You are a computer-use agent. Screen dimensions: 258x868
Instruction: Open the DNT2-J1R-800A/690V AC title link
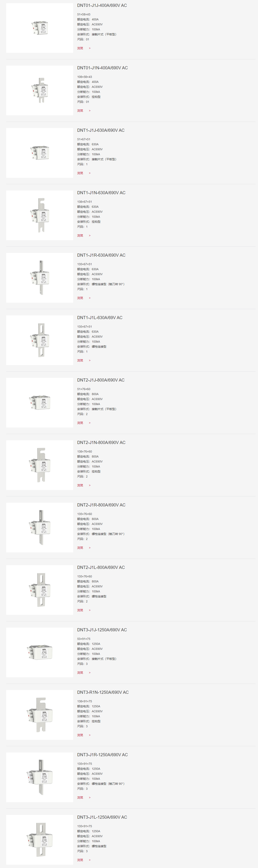tap(101, 505)
